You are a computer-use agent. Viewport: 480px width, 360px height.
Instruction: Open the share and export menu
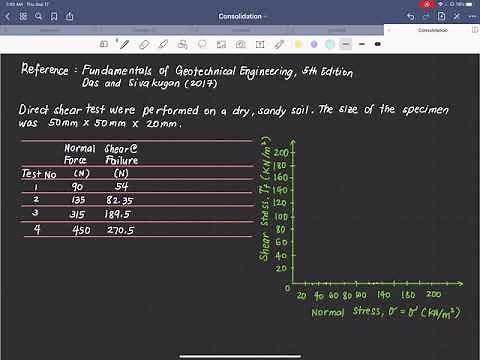click(x=69, y=16)
